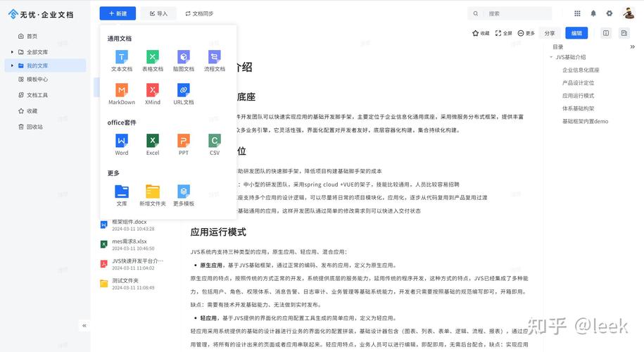The image size is (644, 352).
Task: Create a new URL文档
Action: tap(184, 94)
